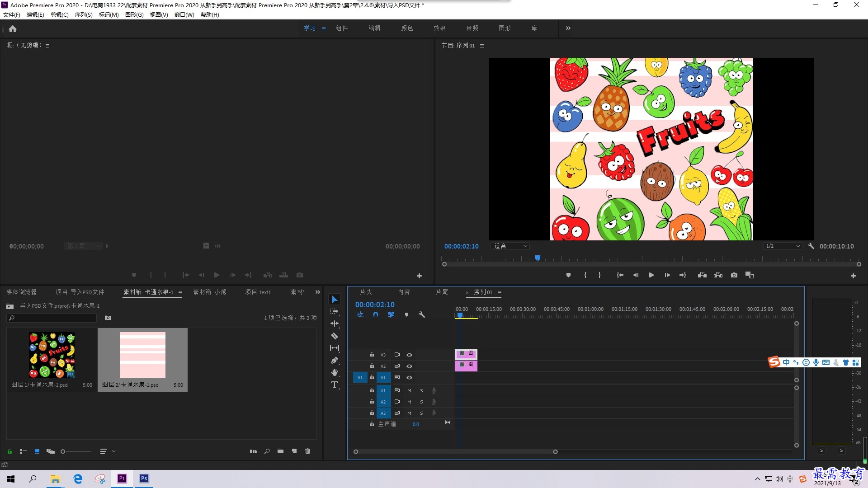This screenshot has width=868, height=488.
Task: Click the Program Monitor playhead marker
Action: tap(538, 258)
